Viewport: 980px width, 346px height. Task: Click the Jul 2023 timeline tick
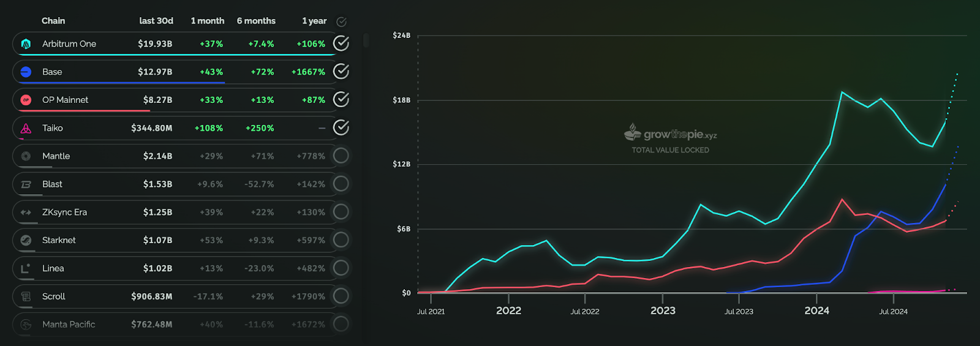click(x=739, y=311)
